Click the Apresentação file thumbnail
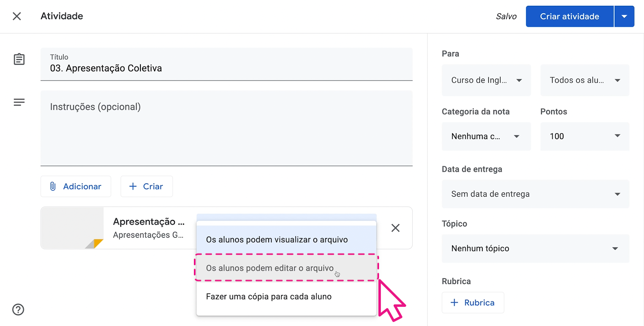The height and width of the screenshot is (326, 644). coord(73,228)
